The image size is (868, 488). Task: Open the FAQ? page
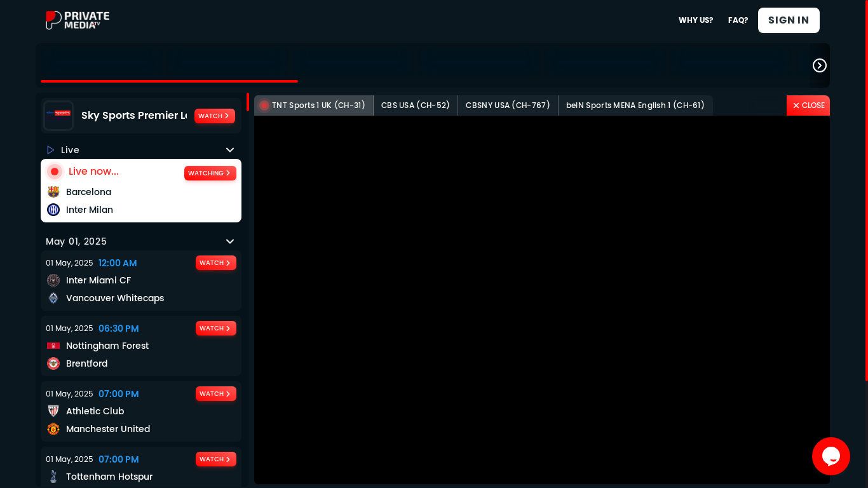click(x=738, y=20)
